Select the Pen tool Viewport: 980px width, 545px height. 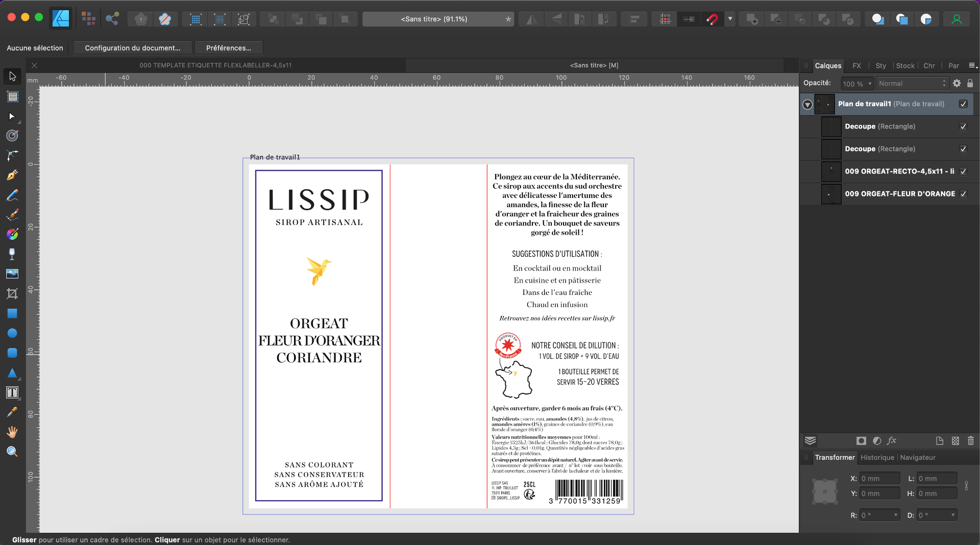coord(12,156)
